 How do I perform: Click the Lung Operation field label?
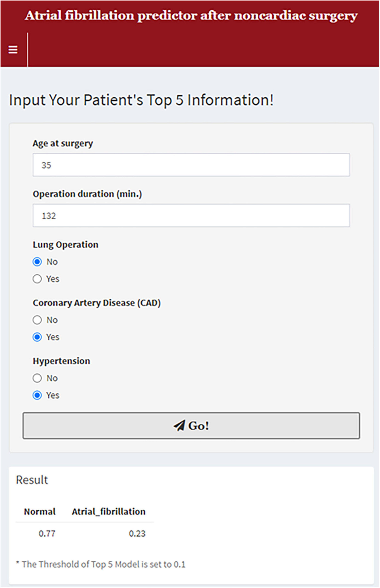(x=65, y=245)
